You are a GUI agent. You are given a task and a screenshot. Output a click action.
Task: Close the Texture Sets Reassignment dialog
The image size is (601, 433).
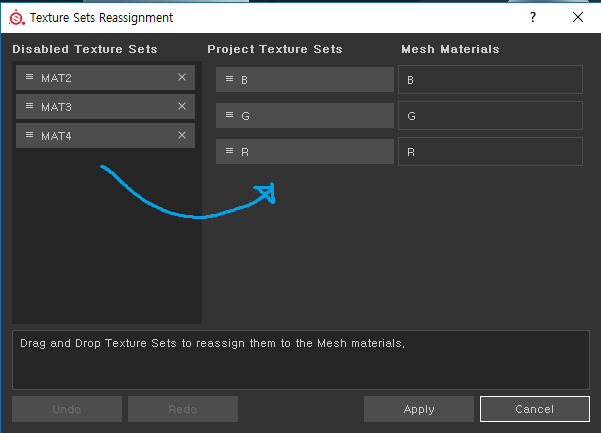578,17
